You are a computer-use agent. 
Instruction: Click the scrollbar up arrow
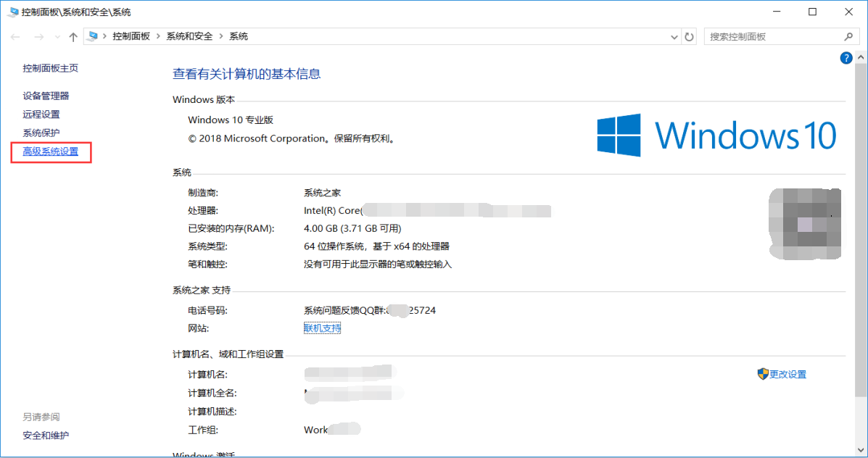(861, 57)
